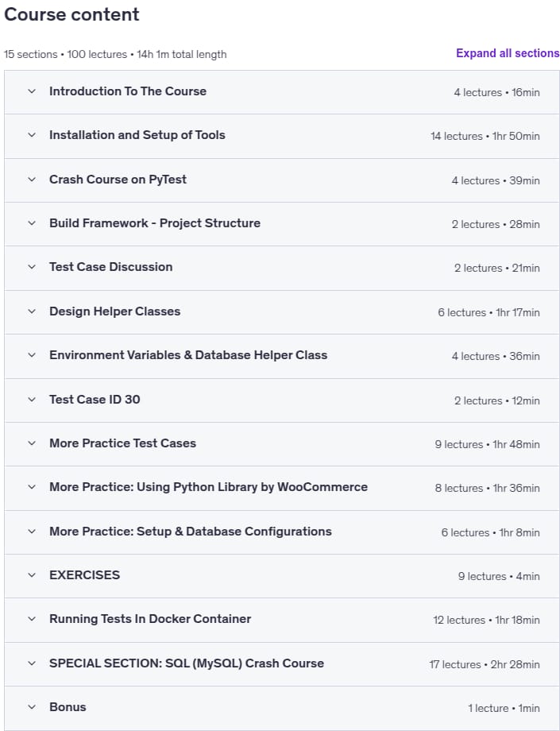The height and width of the screenshot is (731, 560).
Task: Expand Installation and Setup of Tools chevron
Action: point(32,135)
